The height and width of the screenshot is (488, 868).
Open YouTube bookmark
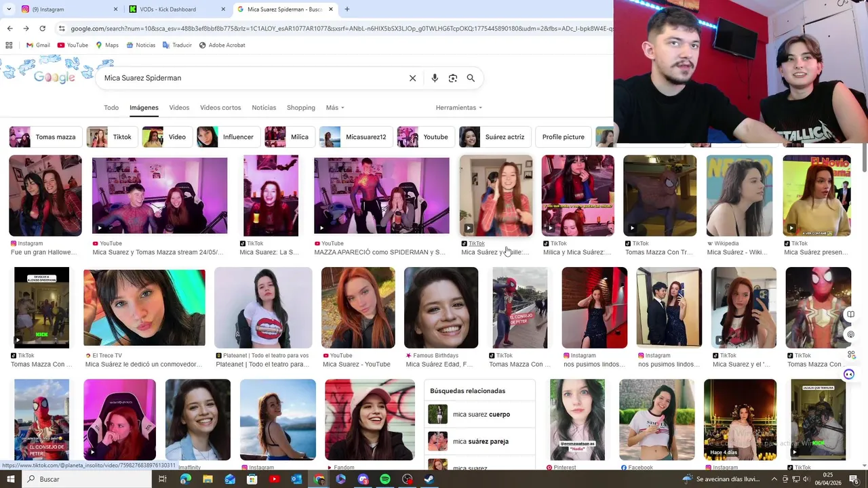(73, 45)
